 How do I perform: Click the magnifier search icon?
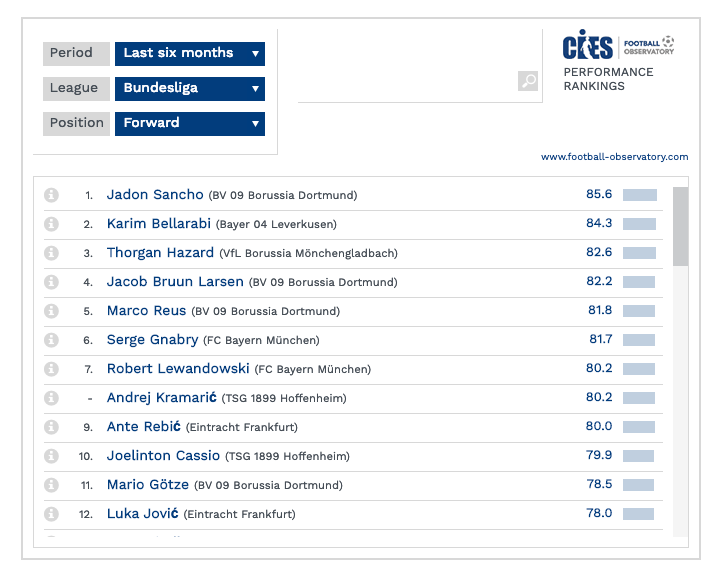pyautogui.click(x=528, y=81)
